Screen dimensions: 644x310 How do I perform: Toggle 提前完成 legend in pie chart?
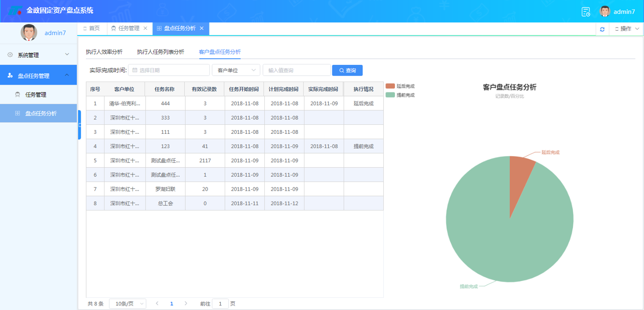coord(400,95)
